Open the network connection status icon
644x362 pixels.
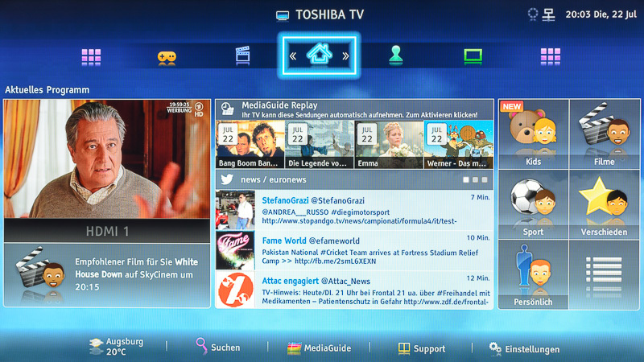click(549, 14)
